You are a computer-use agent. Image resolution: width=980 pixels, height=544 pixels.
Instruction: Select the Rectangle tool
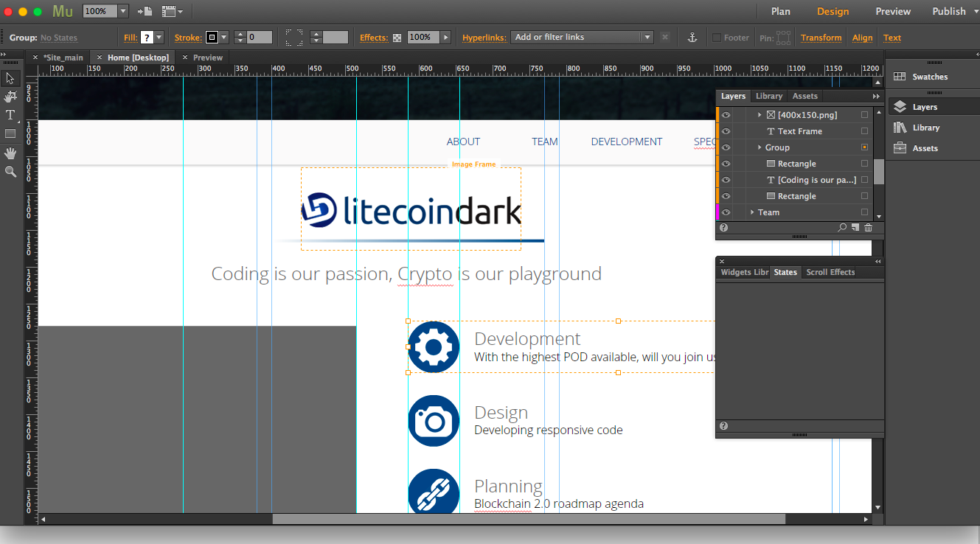pos(10,134)
